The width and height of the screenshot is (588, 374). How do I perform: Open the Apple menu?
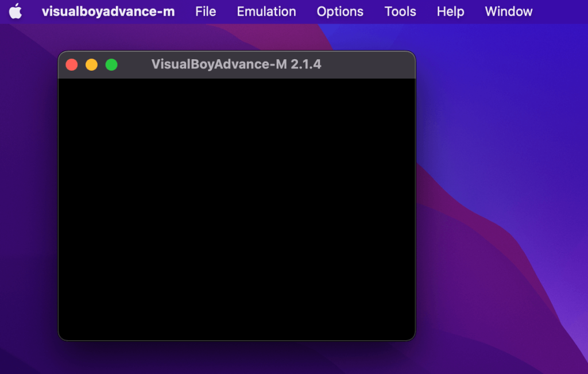(x=16, y=11)
